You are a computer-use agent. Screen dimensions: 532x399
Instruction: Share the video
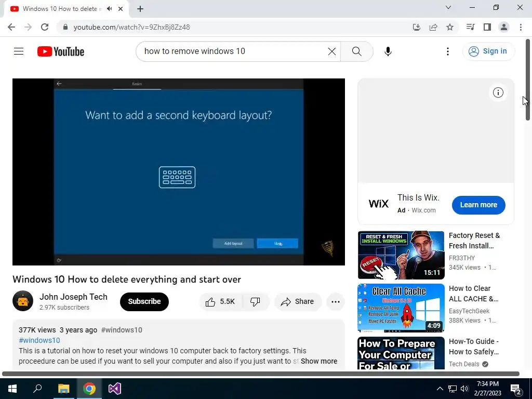[298, 302]
